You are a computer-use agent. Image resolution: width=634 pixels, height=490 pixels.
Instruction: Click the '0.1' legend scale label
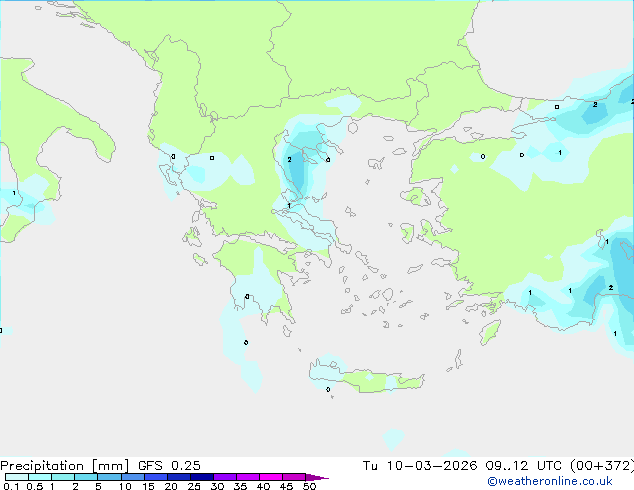(x=11, y=486)
